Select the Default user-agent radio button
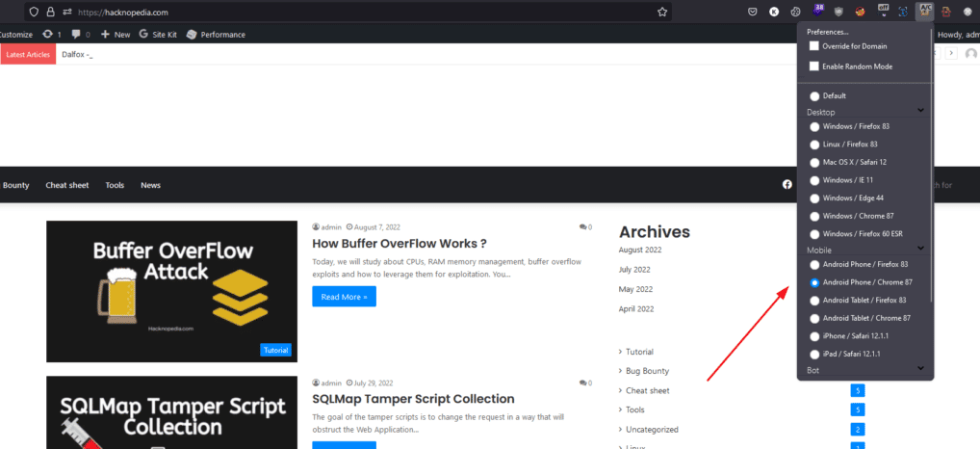The width and height of the screenshot is (980, 449). tap(814, 96)
